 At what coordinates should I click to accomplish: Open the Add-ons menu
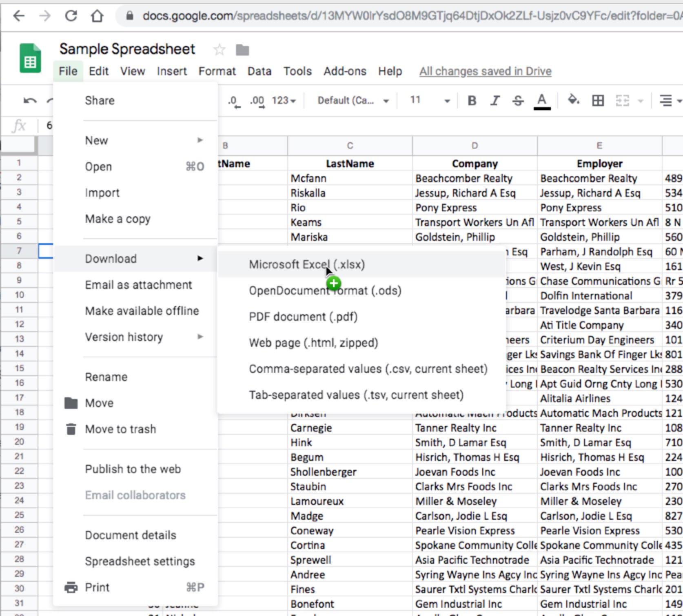pyautogui.click(x=345, y=71)
